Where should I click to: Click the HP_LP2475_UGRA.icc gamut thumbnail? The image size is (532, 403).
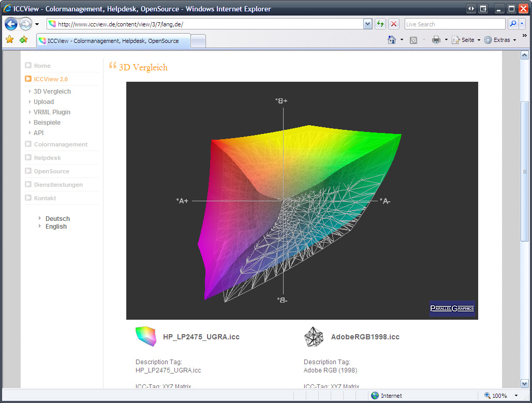145,336
